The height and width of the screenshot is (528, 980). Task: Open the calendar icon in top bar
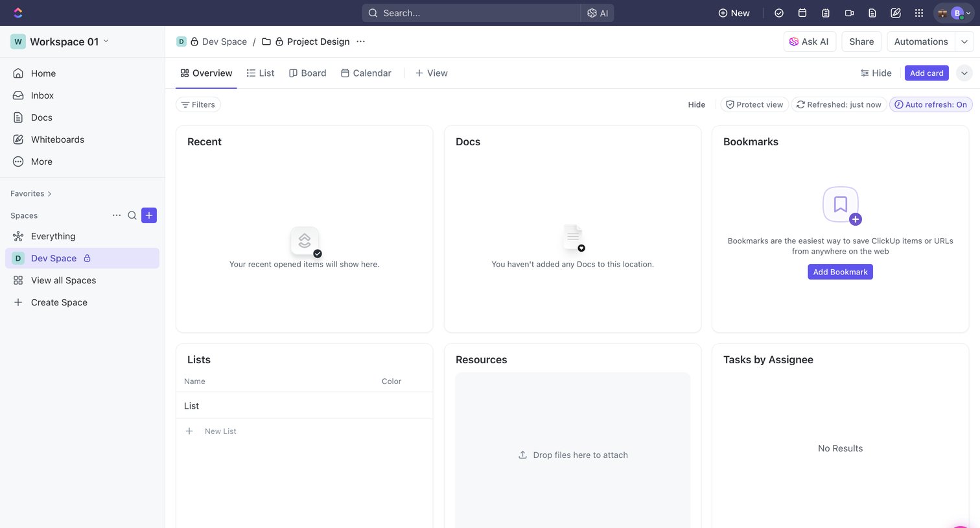pyautogui.click(x=802, y=13)
